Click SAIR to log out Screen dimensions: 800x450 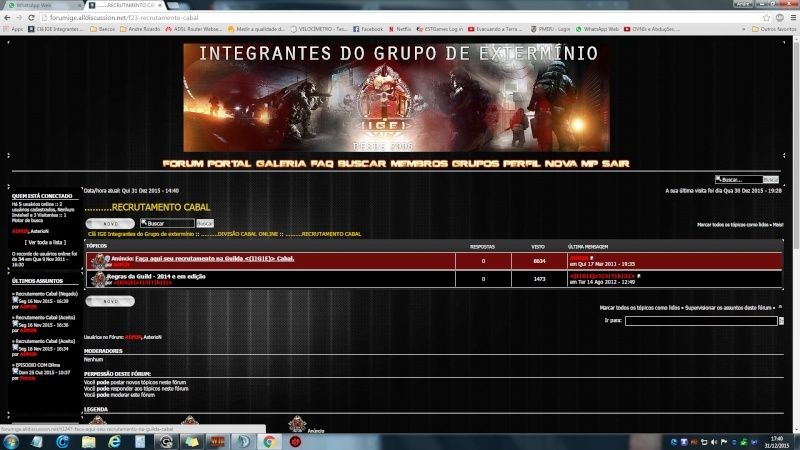pos(615,164)
